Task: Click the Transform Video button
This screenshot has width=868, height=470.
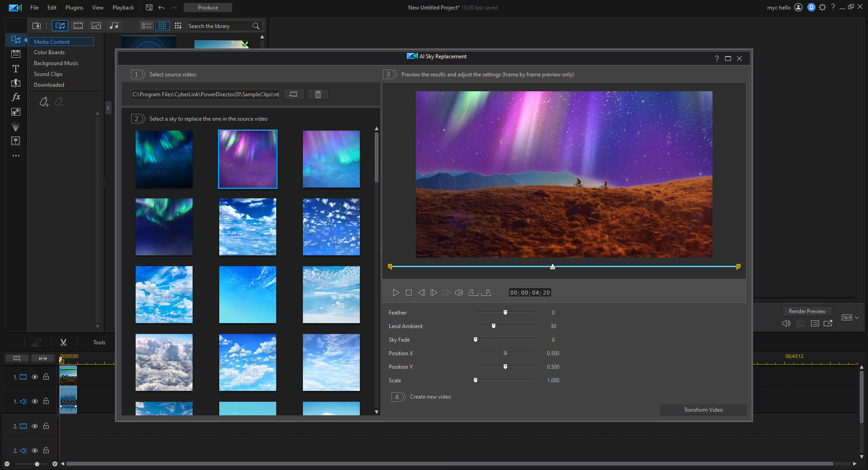Action: 703,409
